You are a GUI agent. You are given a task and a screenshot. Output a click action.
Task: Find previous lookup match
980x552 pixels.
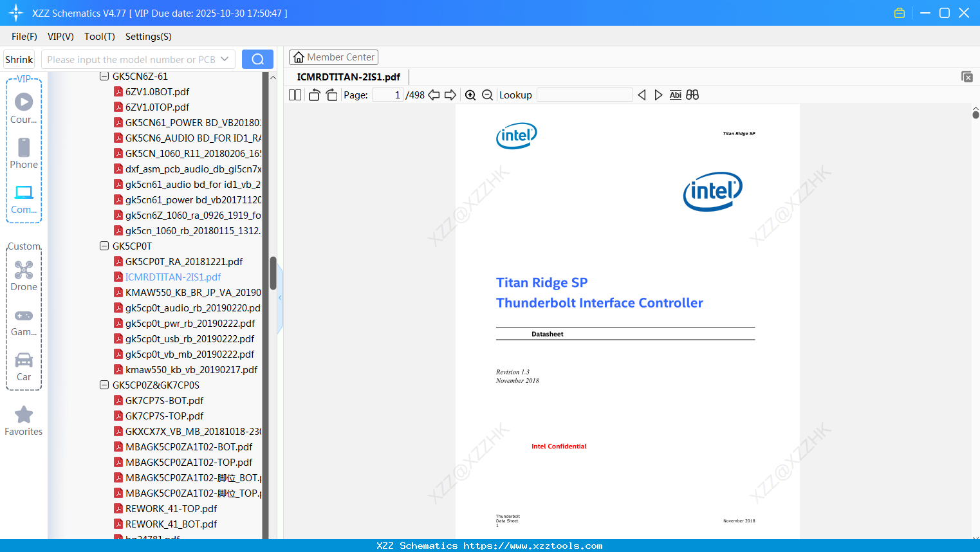click(642, 95)
